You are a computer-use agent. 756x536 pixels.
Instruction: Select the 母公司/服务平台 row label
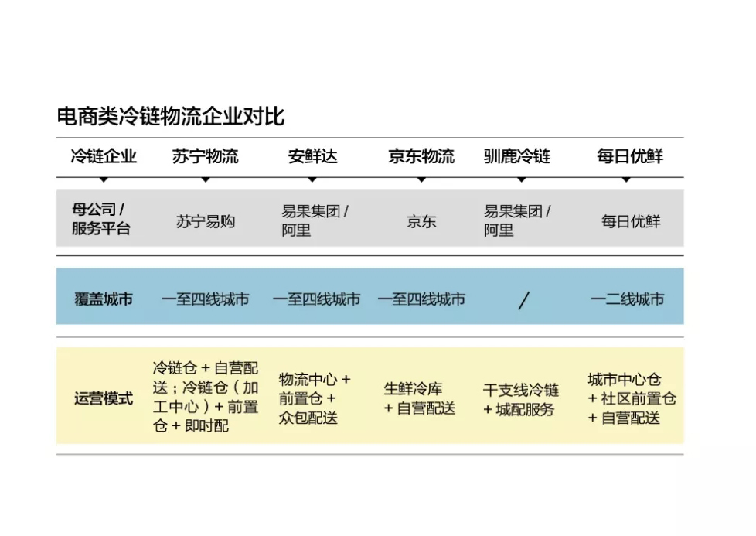pos(101,219)
